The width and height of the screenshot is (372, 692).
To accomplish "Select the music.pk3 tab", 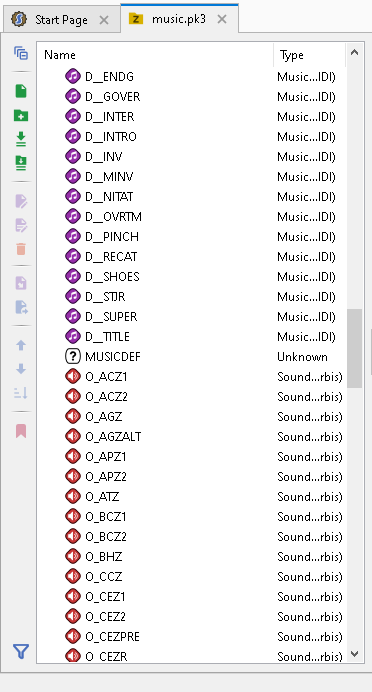I will click(178, 19).
